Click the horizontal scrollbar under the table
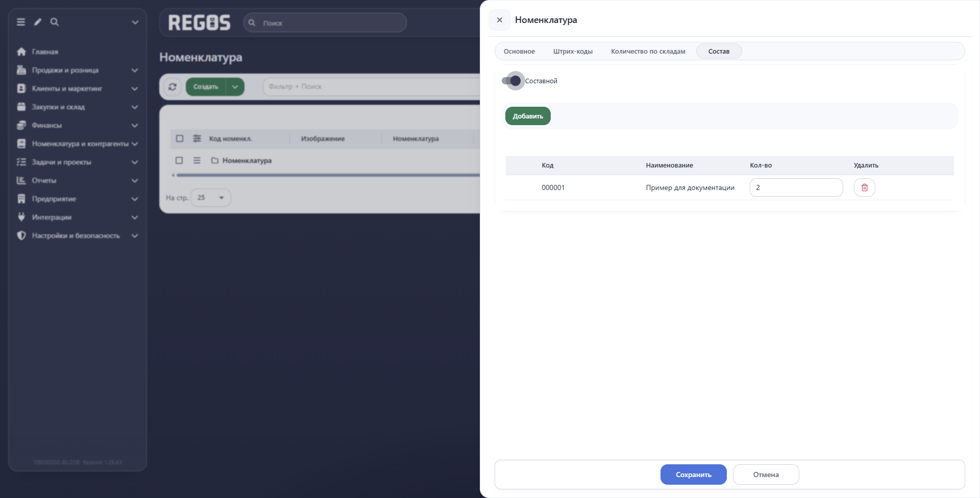The height and width of the screenshot is (498, 980). tap(328, 175)
